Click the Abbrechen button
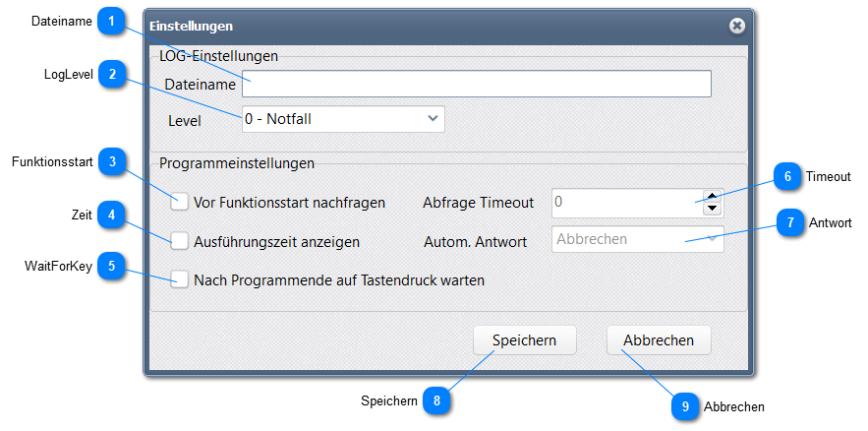The image size is (868, 431). tap(659, 340)
